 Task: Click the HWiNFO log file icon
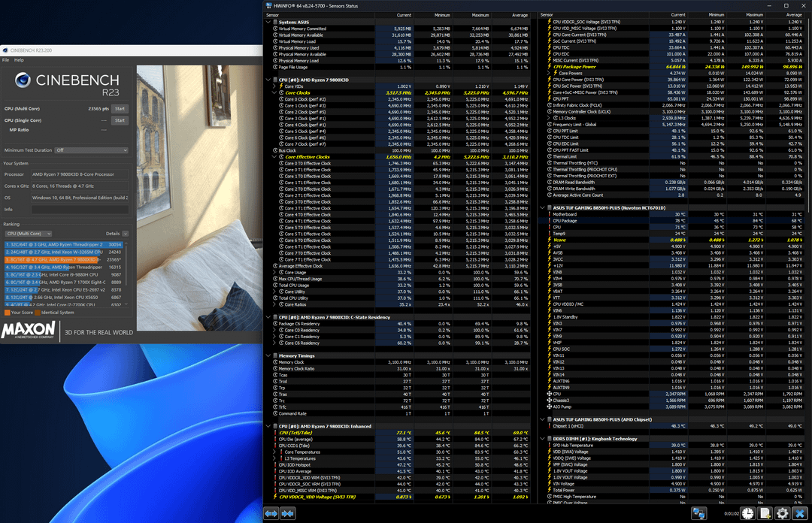point(765,513)
